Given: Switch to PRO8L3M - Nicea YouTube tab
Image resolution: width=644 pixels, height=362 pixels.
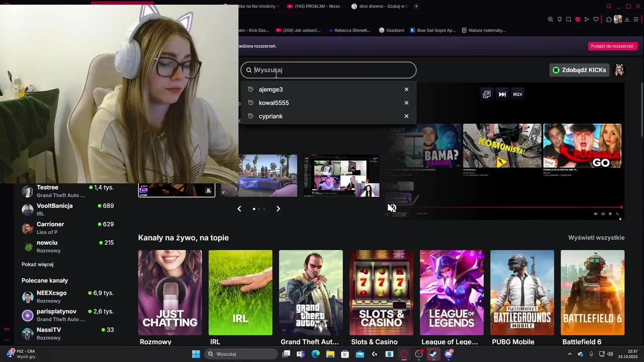Looking at the screenshot, I should [314, 6].
